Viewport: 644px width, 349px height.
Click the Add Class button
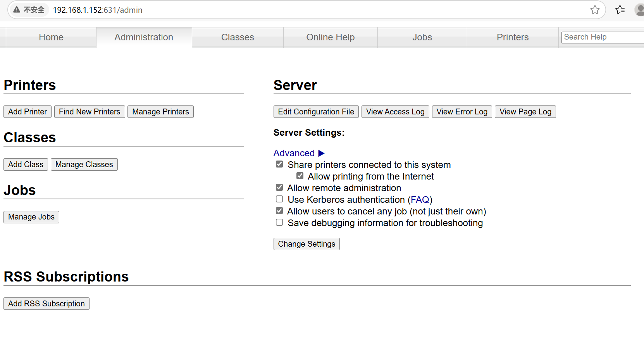coord(26,164)
